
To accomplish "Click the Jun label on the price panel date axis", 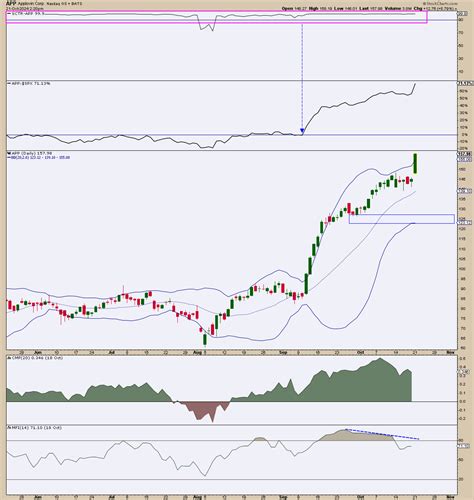I will [x=38, y=352].
